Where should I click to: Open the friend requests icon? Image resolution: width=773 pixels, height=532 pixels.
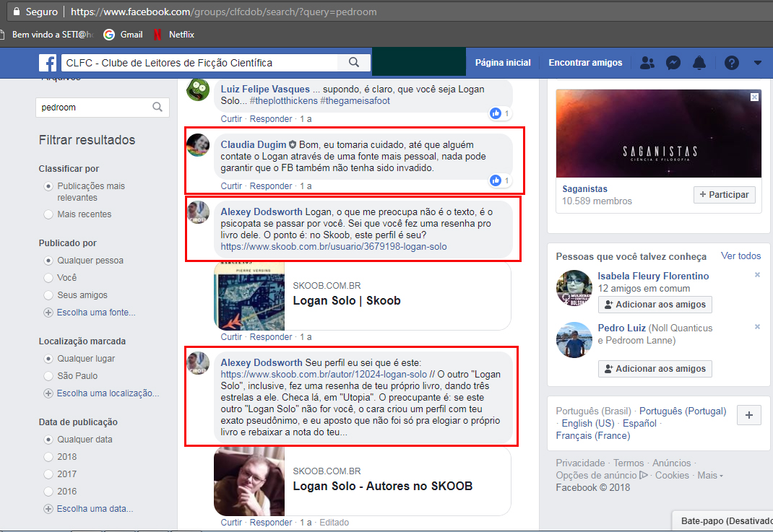[x=647, y=63]
